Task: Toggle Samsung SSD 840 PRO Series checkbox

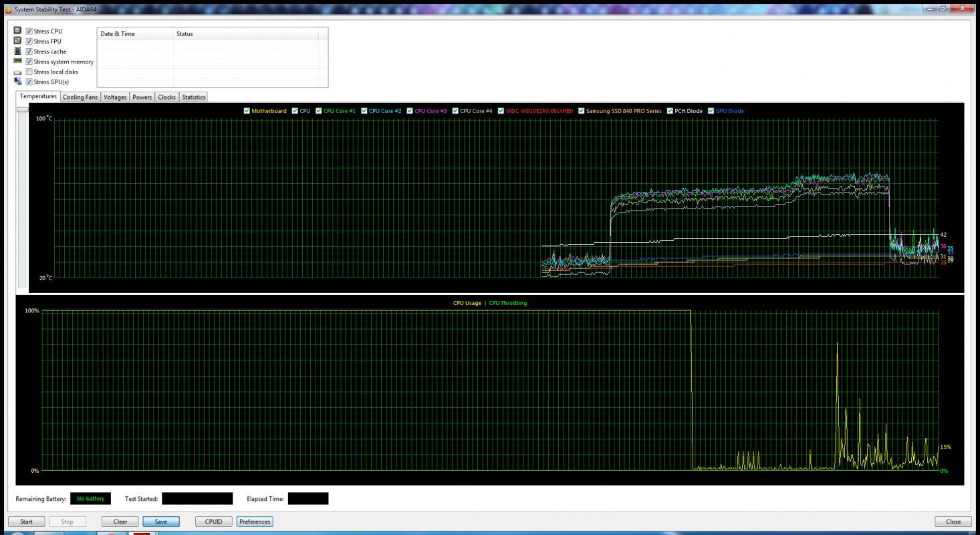Action: tap(581, 111)
